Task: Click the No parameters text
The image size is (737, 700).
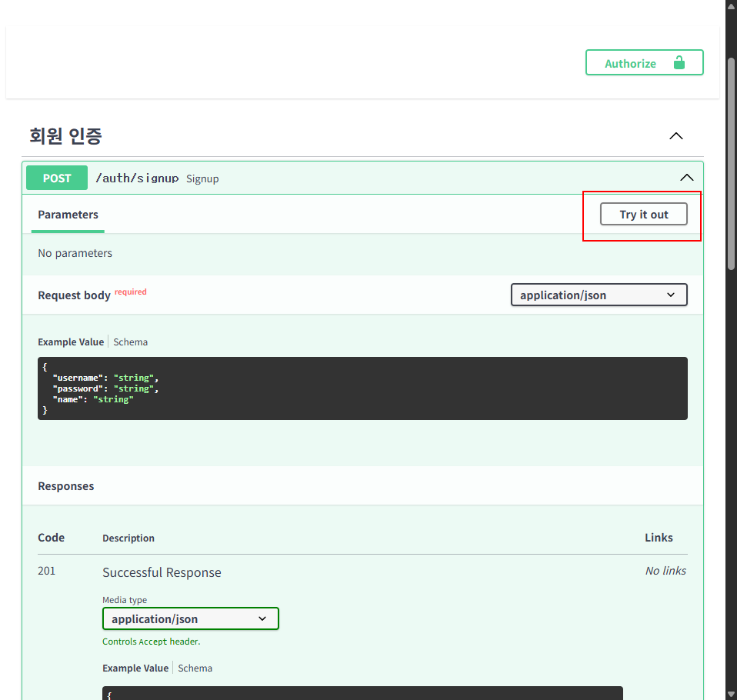Action: 75,253
